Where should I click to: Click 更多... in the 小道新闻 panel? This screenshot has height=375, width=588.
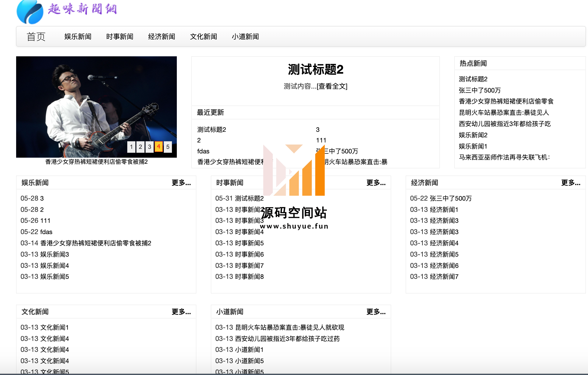376,312
